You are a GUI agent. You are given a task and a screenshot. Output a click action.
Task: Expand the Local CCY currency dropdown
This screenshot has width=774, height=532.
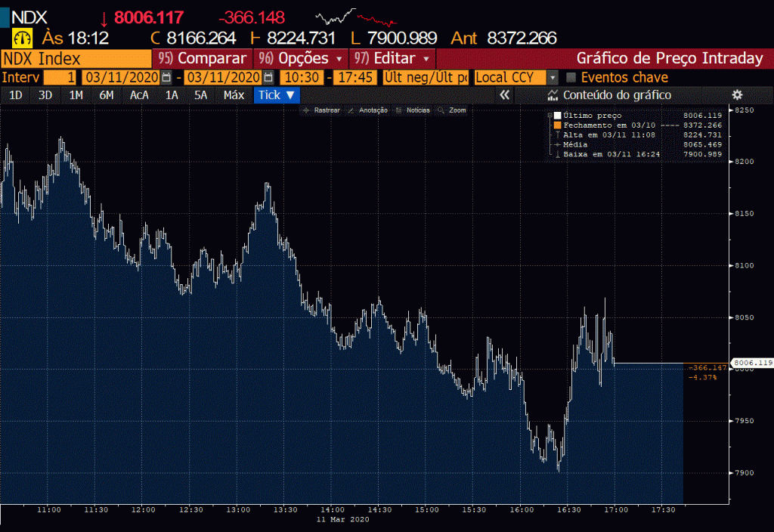pos(553,77)
